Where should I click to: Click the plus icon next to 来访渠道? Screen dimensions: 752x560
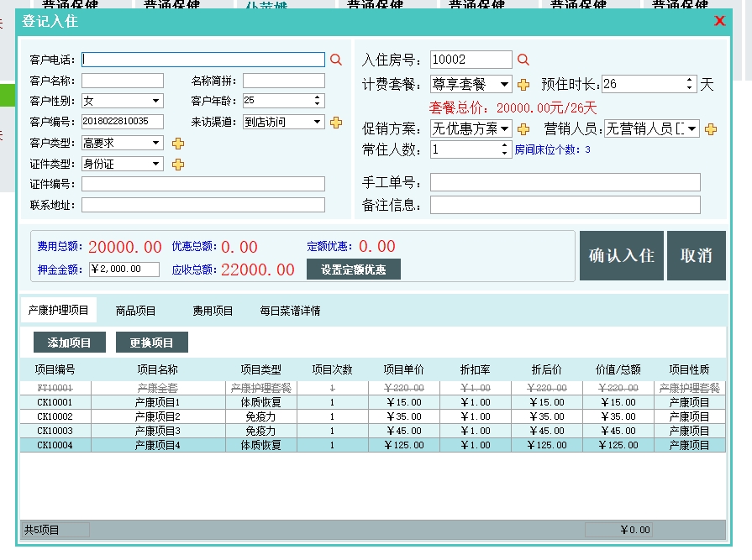click(336, 122)
